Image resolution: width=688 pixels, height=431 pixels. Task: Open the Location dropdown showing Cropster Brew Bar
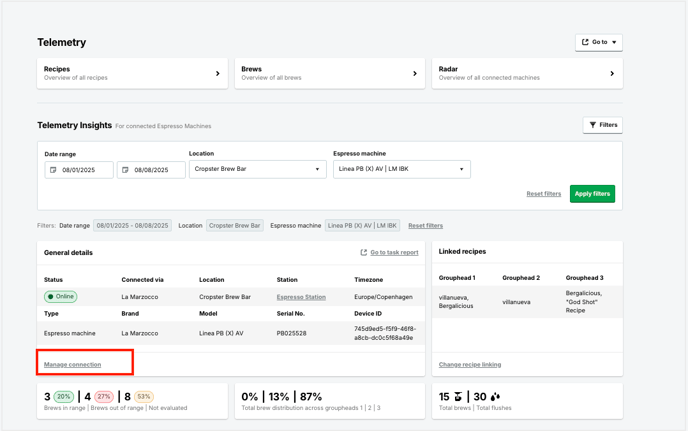click(258, 169)
